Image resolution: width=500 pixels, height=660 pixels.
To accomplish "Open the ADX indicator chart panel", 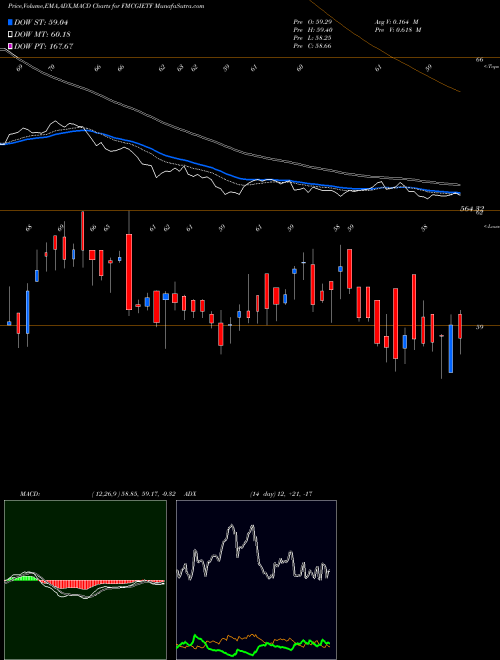I will pyautogui.click(x=256, y=580).
